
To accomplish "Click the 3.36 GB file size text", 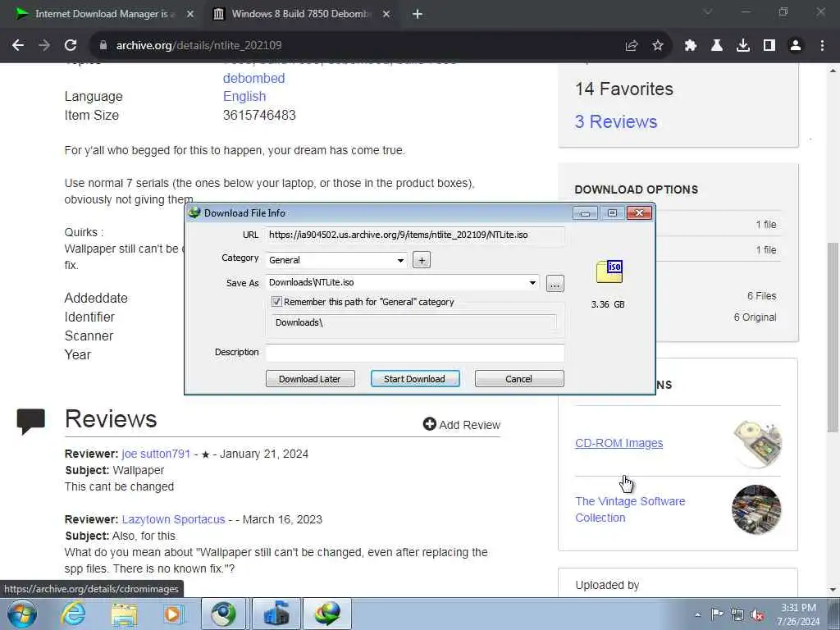I will coord(608,304).
